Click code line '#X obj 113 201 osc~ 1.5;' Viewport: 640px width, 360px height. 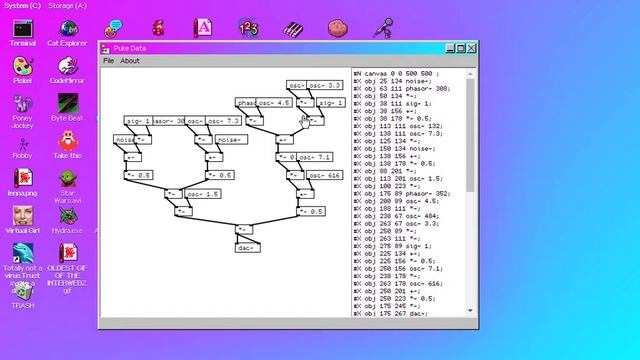(398, 179)
